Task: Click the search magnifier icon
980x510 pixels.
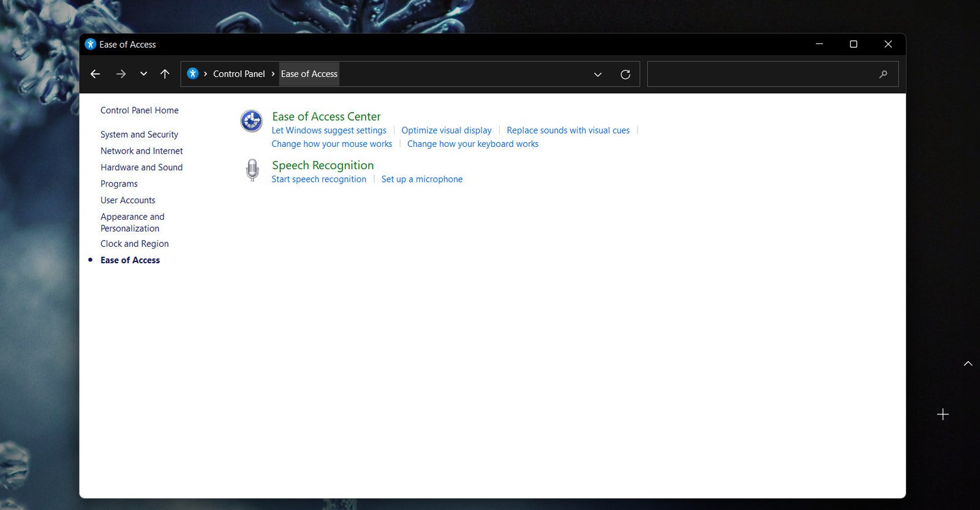Action: [883, 74]
